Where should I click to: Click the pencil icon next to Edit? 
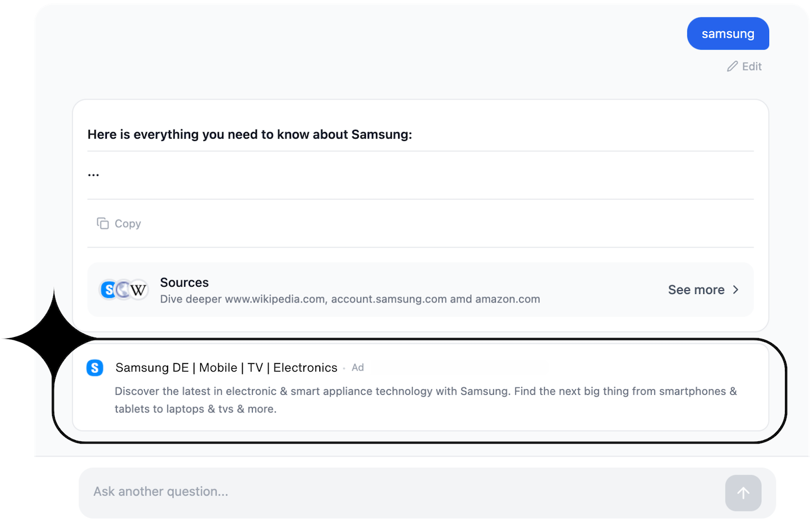[732, 66]
